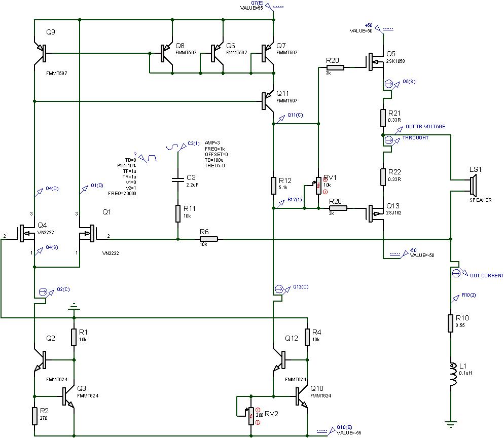This screenshot has width=504, height=438.
Task: Select the RV1 10k potentiometer
Action: 318,186
